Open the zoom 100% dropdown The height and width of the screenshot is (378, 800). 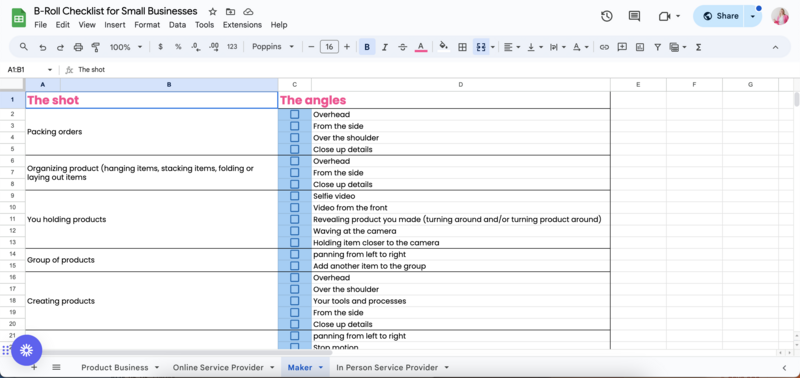pos(127,47)
